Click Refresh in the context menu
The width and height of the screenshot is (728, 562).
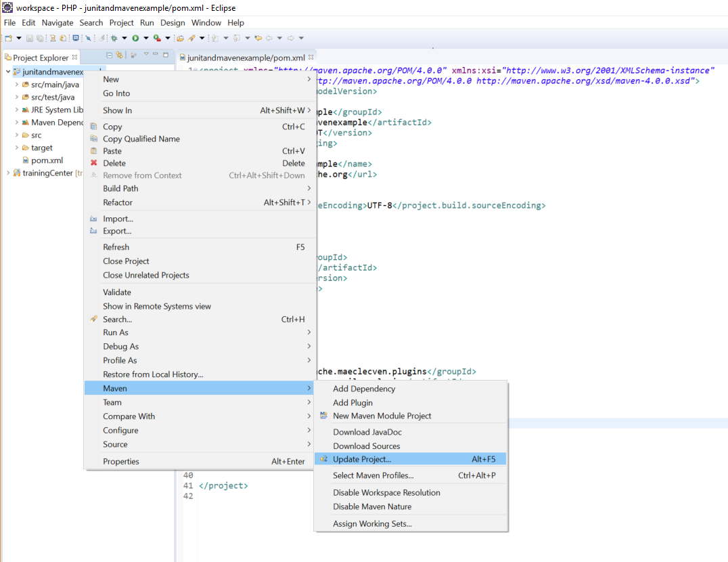[x=199, y=247]
